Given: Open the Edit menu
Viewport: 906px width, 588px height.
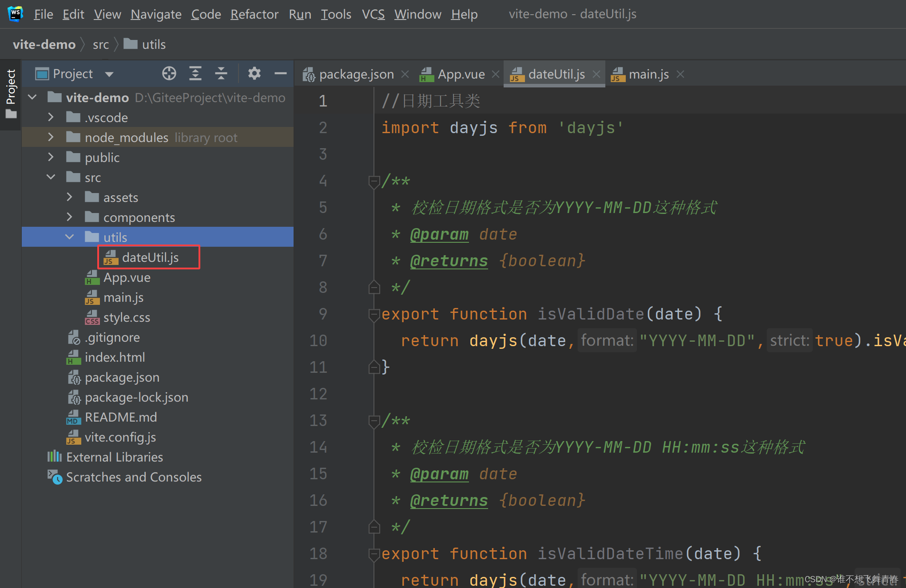Looking at the screenshot, I should (73, 14).
